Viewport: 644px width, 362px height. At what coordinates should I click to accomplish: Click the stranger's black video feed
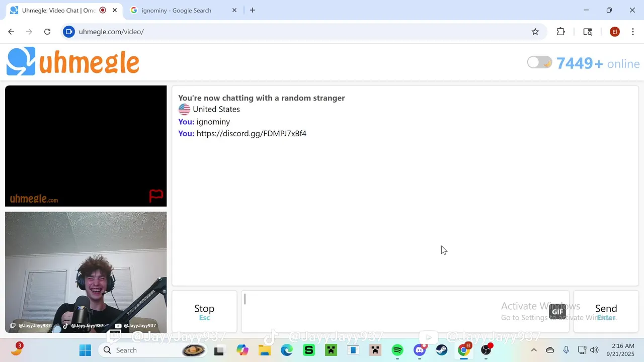(86, 146)
